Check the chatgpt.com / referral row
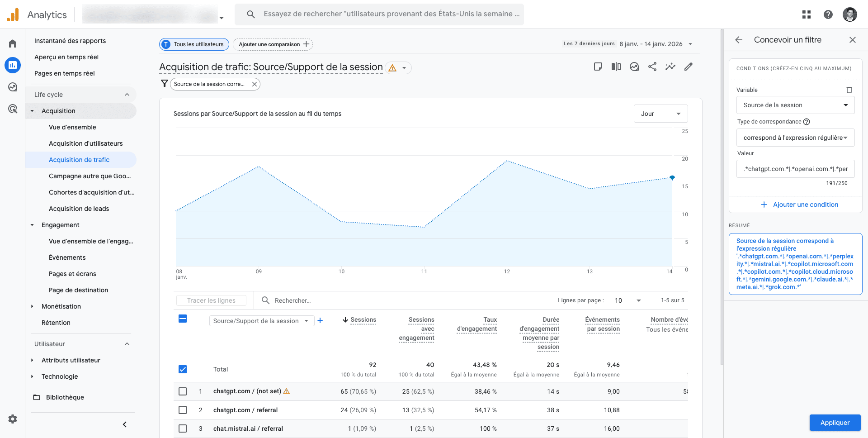 click(183, 410)
